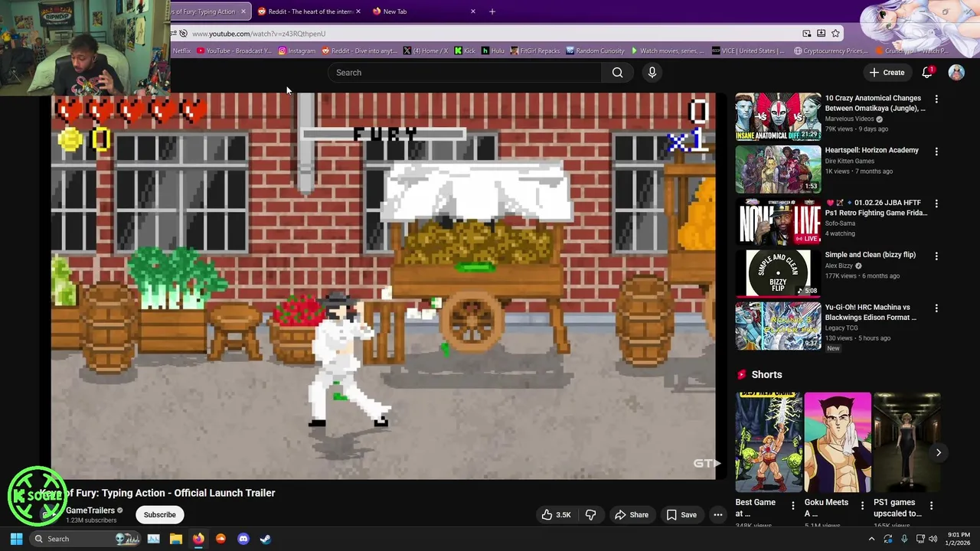
Task: Open the GameTrailers channel name link
Action: point(90,510)
